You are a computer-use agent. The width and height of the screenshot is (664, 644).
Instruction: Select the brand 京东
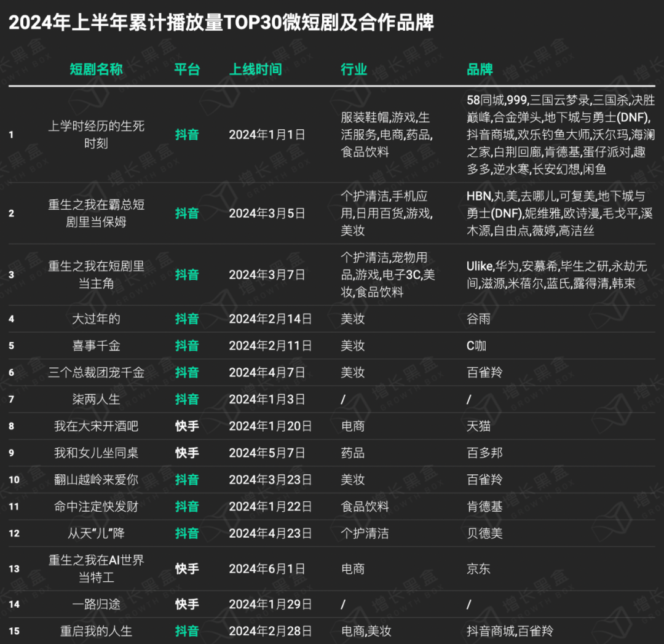point(478,568)
